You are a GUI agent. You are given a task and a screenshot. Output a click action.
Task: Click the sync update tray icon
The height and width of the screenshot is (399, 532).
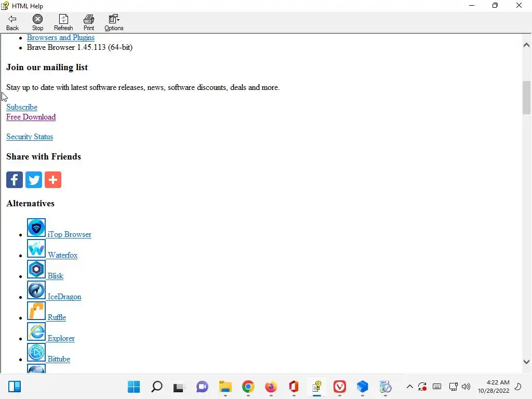[422, 387]
